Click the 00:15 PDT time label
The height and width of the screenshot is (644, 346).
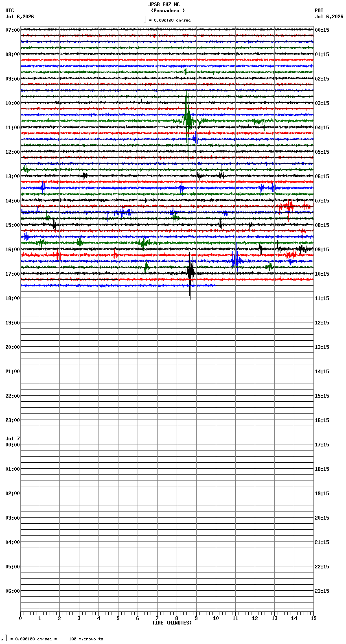(x=322, y=30)
